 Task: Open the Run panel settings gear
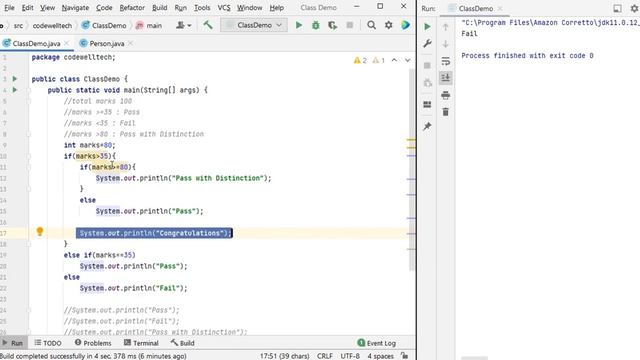point(635,8)
